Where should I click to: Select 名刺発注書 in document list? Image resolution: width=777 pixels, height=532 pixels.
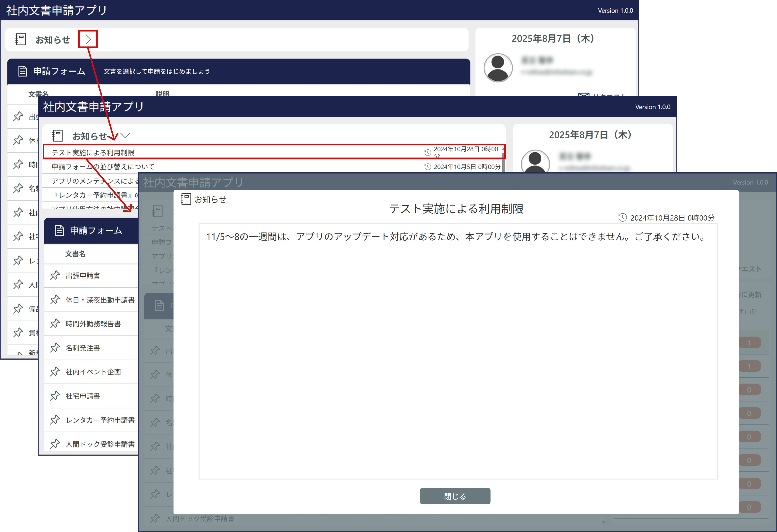click(x=83, y=348)
